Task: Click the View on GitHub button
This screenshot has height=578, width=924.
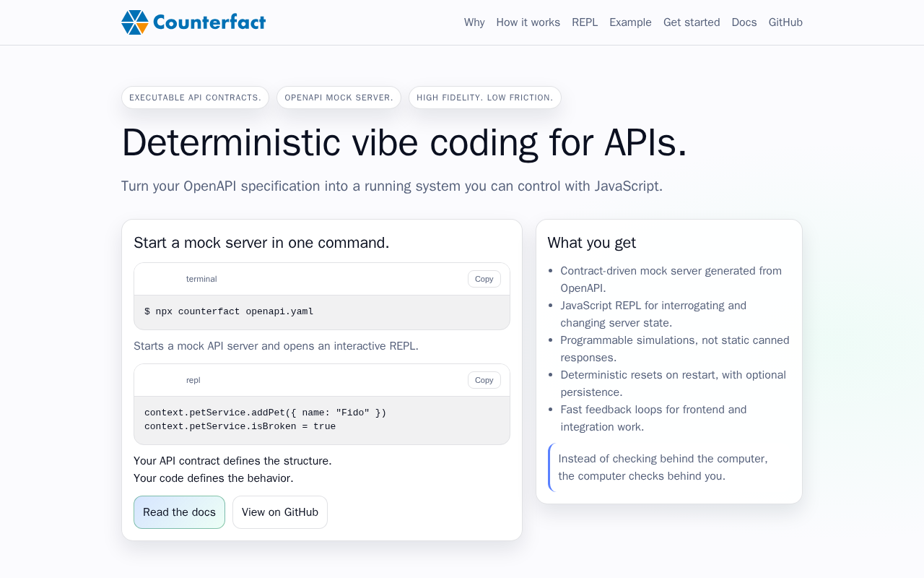Action: (280, 512)
